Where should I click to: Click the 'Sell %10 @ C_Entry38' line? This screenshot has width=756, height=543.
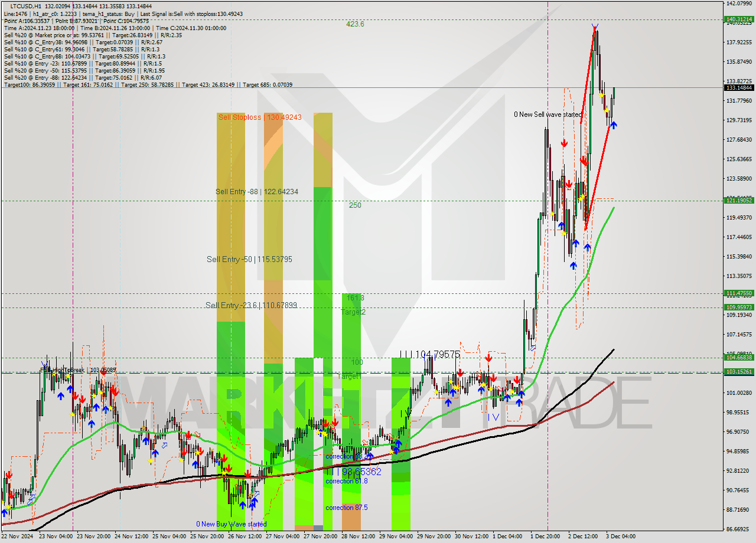pos(83,42)
